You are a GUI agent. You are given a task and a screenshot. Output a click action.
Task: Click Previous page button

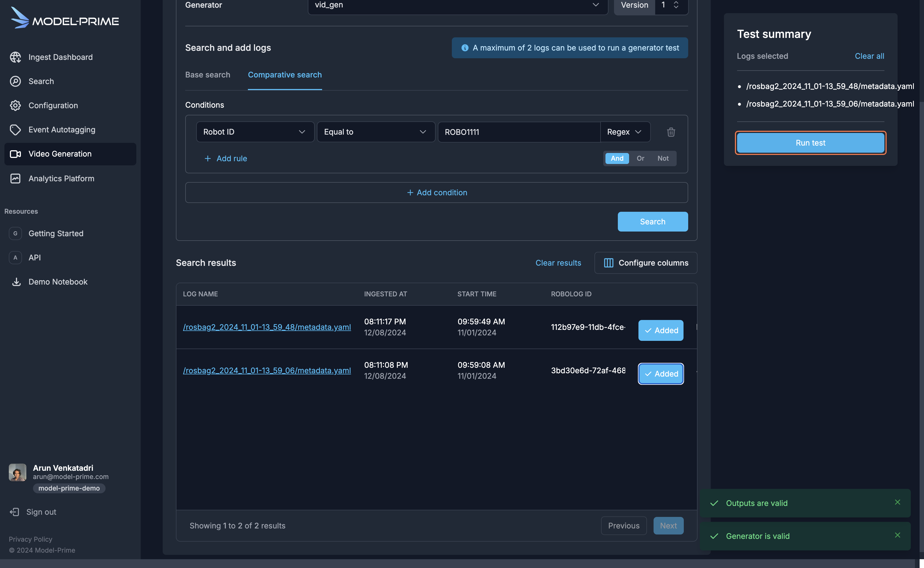[624, 525]
